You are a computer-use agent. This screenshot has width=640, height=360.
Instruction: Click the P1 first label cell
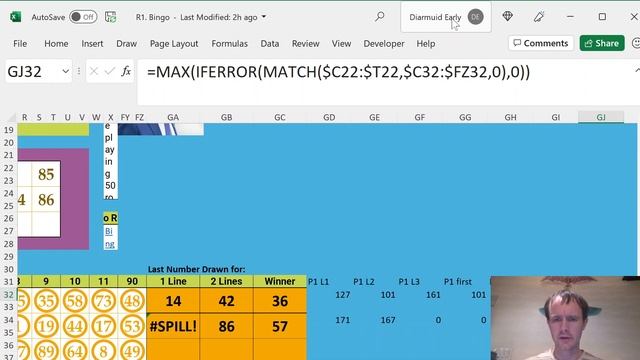[x=458, y=282]
